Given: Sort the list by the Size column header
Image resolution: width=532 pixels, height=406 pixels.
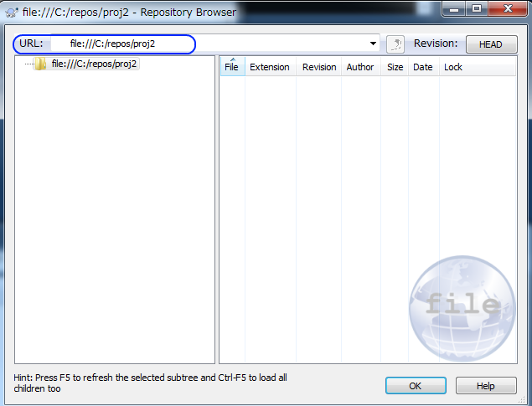Looking at the screenshot, I should click(x=395, y=67).
